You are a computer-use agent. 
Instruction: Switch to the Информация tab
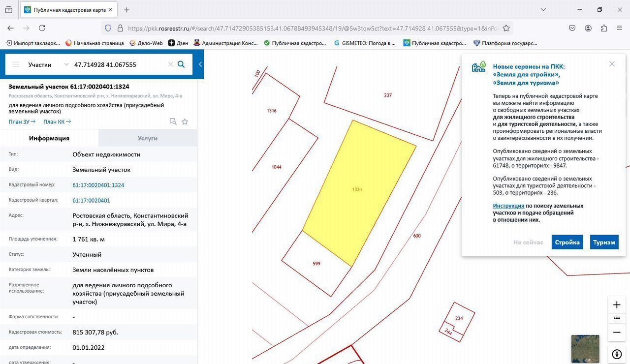(x=49, y=138)
